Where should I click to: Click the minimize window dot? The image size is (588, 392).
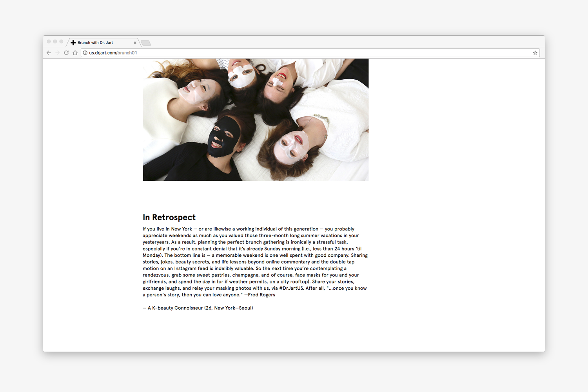(x=55, y=42)
